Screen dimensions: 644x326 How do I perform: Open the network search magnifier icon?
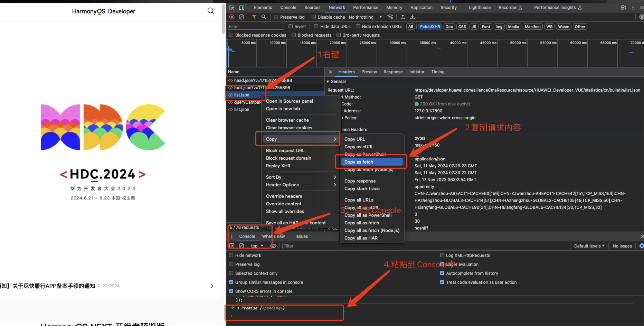pyautogui.click(x=264, y=17)
